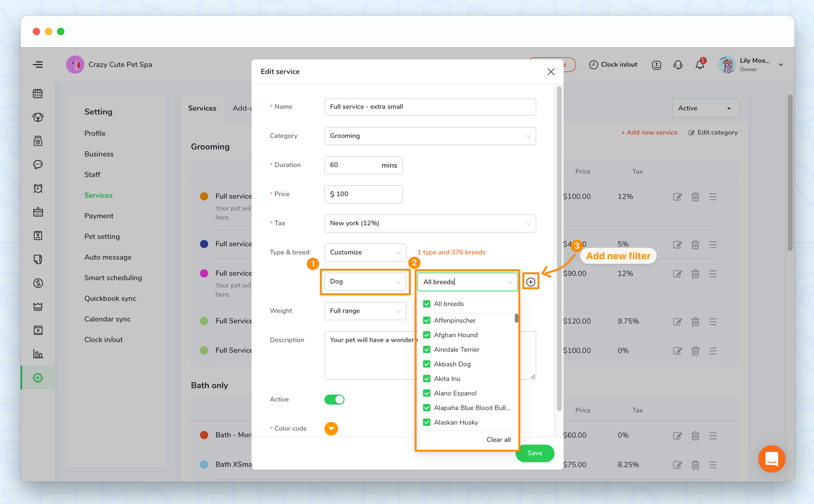Open the clipboard pet profile sidebar icon
Image resolution: width=814 pixels, height=504 pixels.
[38, 236]
